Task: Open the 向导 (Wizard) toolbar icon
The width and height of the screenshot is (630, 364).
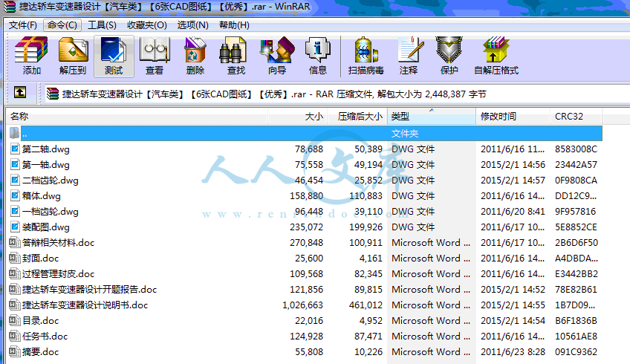Action: pos(277,50)
